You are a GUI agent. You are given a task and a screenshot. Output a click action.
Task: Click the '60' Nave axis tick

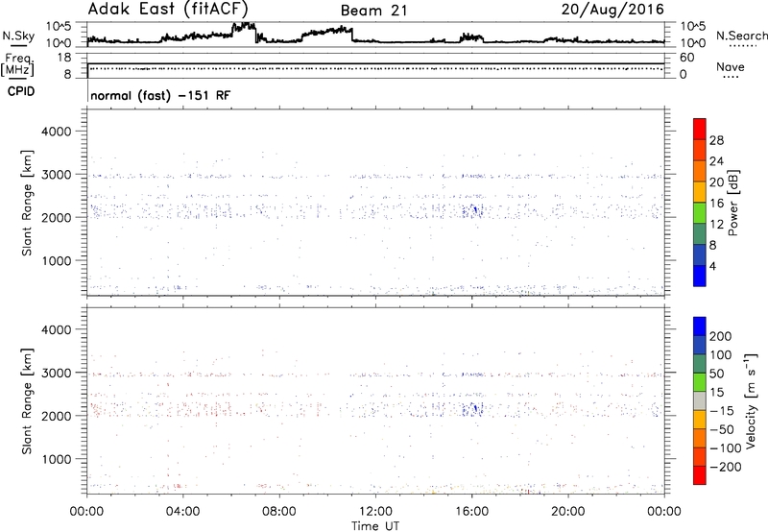(x=687, y=58)
